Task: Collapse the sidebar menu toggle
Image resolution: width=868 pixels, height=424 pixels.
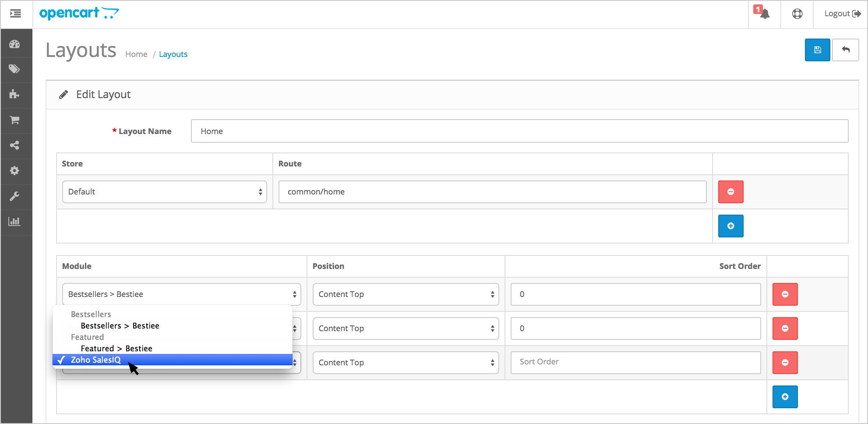Action: pyautogui.click(x=16, y=14)
